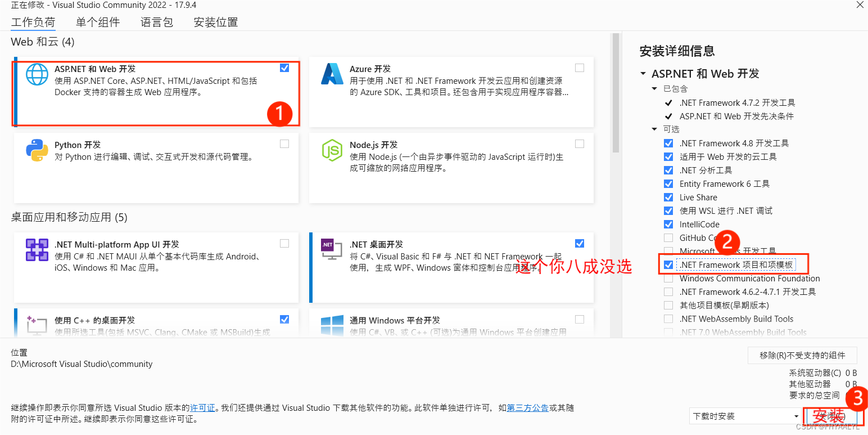Uncheck the .NET 桌面开发 workload
The height and width of the screenshot is (435, 868).
pos(580,244)
